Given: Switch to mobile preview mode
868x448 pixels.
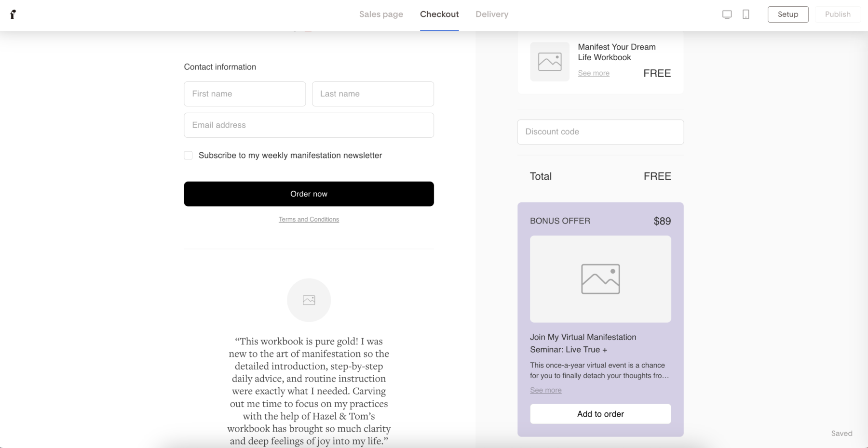Looking at the screenshot, I should [x=746, y=14].
